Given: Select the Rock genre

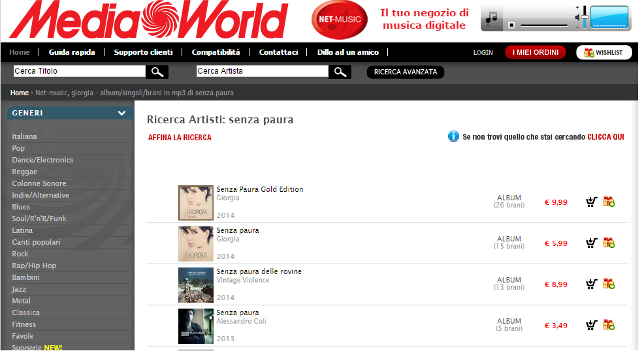Looking at the screenshot, I should click(20, 254).
